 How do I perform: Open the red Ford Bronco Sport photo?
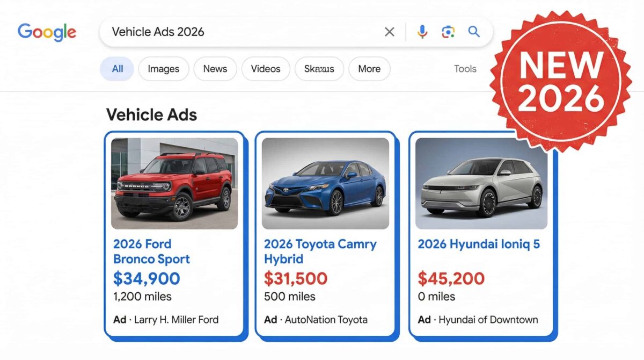coord(174,183)
